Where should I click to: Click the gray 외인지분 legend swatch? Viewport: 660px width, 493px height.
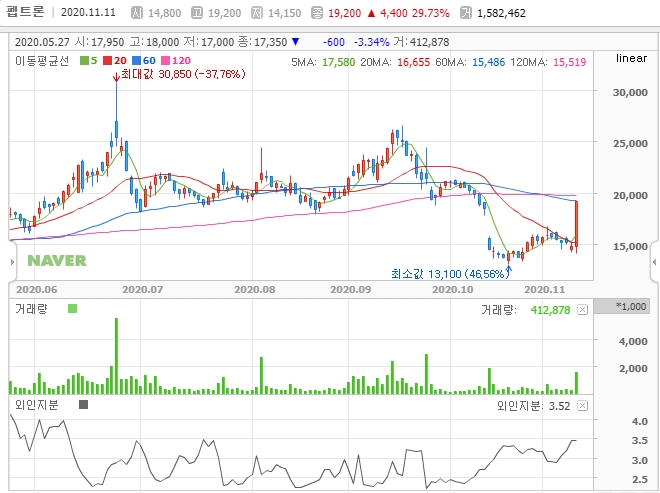pyautogui.click(x=83, y=405)
